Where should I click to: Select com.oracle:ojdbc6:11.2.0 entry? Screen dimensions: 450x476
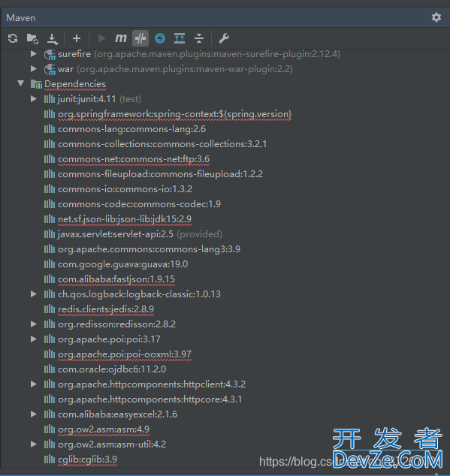[112, 369]
